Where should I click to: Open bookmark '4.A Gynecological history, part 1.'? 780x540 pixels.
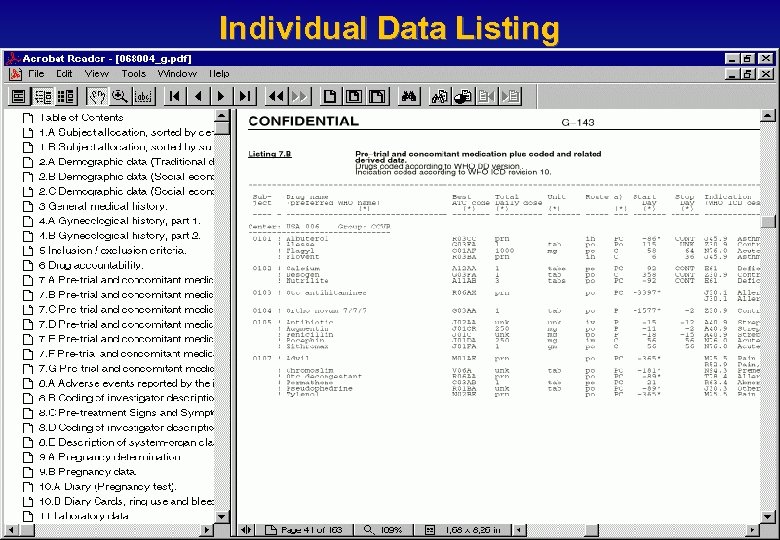(x=120, y=221)
